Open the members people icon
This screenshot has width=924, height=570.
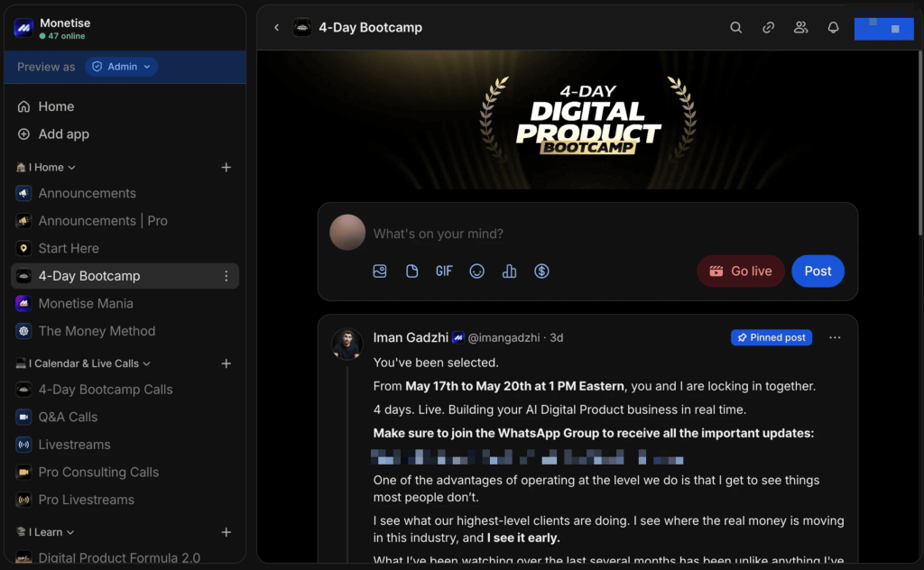[x=800, y=28]
